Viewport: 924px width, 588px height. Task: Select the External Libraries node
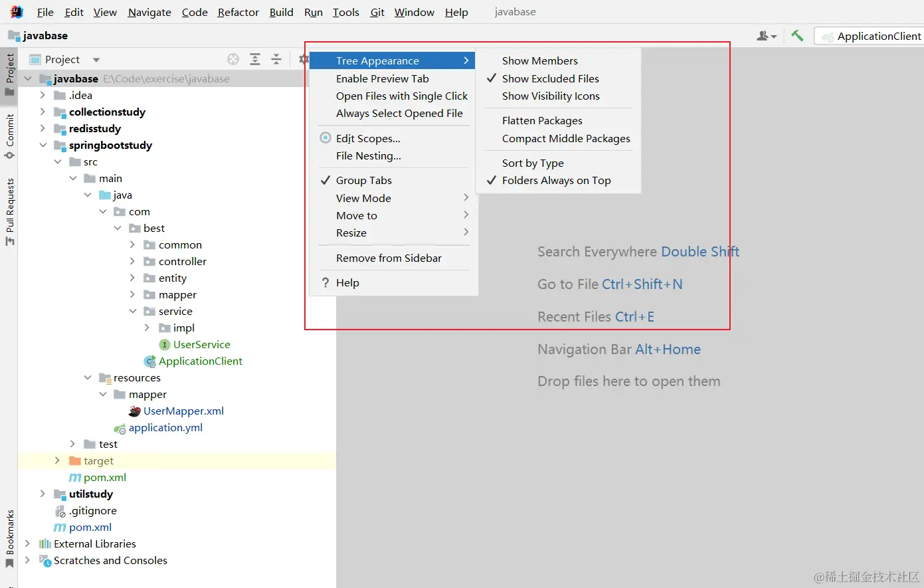tap(88, 543)
